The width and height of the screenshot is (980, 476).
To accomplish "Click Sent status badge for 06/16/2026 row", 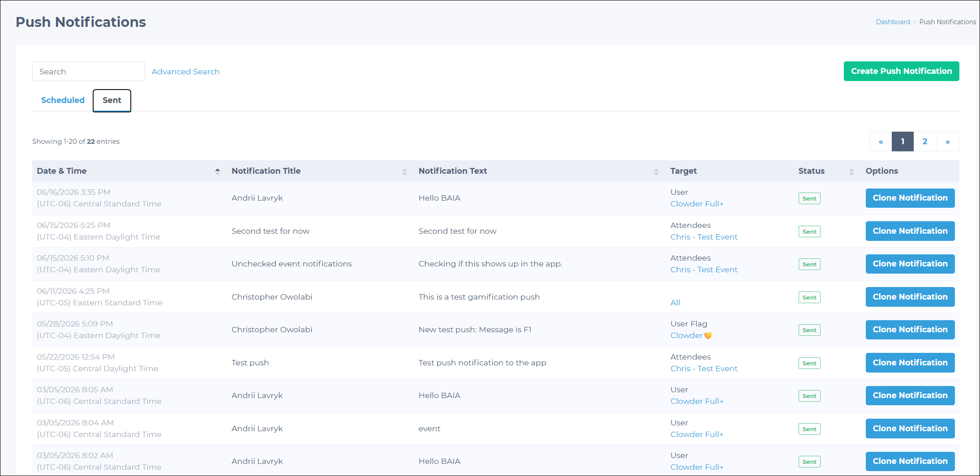I will [809, 198].
